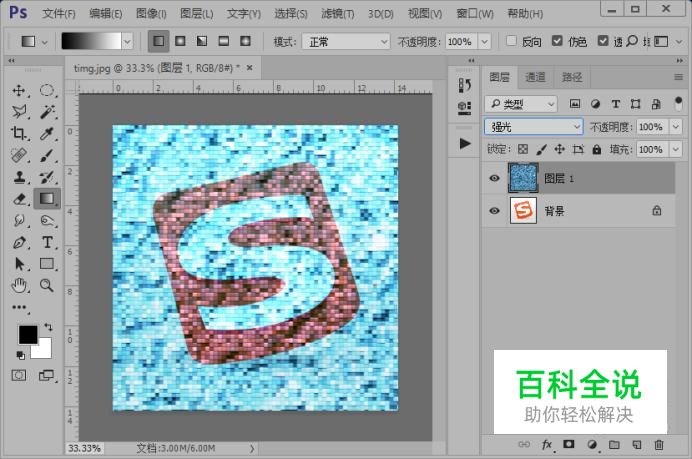Reset default foreground and background colors
This screenshot has width=692, height=459.
tap(20, 355)
